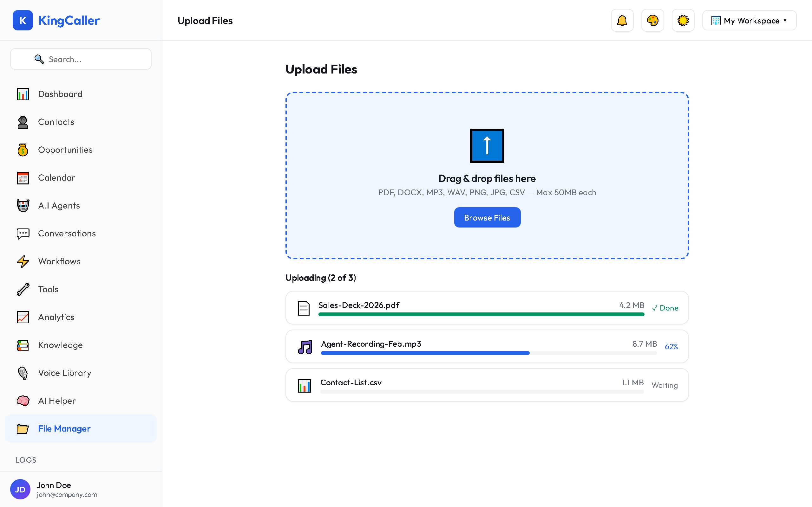Expand the LOGS section
812x507 pixels.
[x=25, y=460]
